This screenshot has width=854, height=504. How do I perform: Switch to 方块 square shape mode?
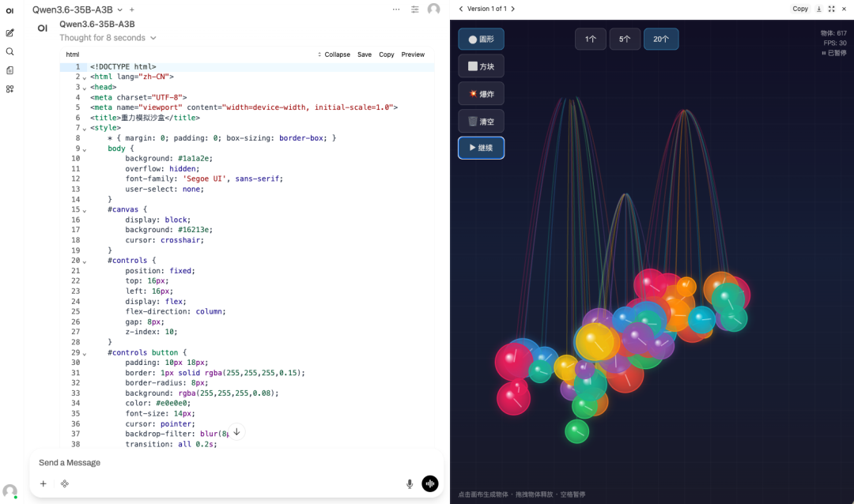tap(481, 66)
